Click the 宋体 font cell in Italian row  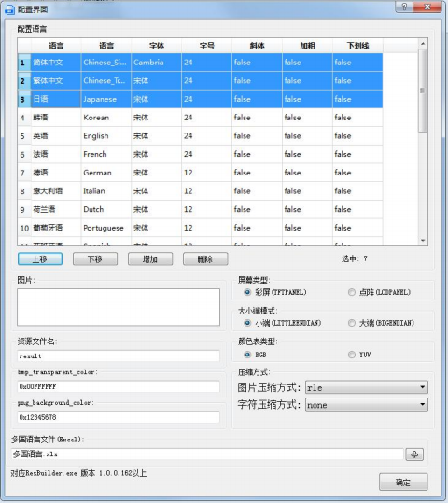coord(157,191)
